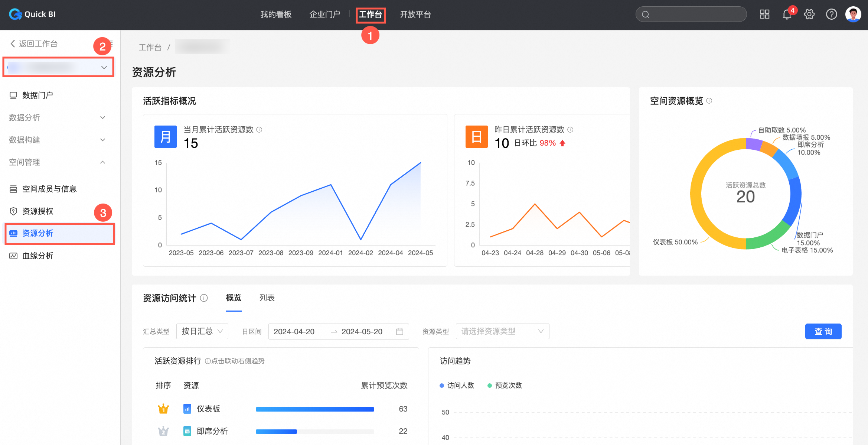
Task: Open the apps grid icon in header
Action: [764, 14]
